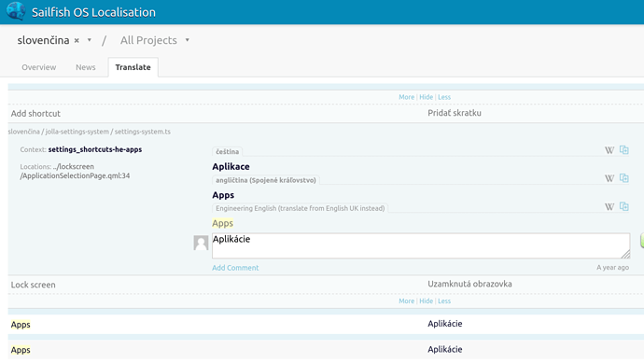The width and height of the screenshot is (644, 363).
Task: Focus the Aplikácie translation text area
Action: [x=421, y=245]
